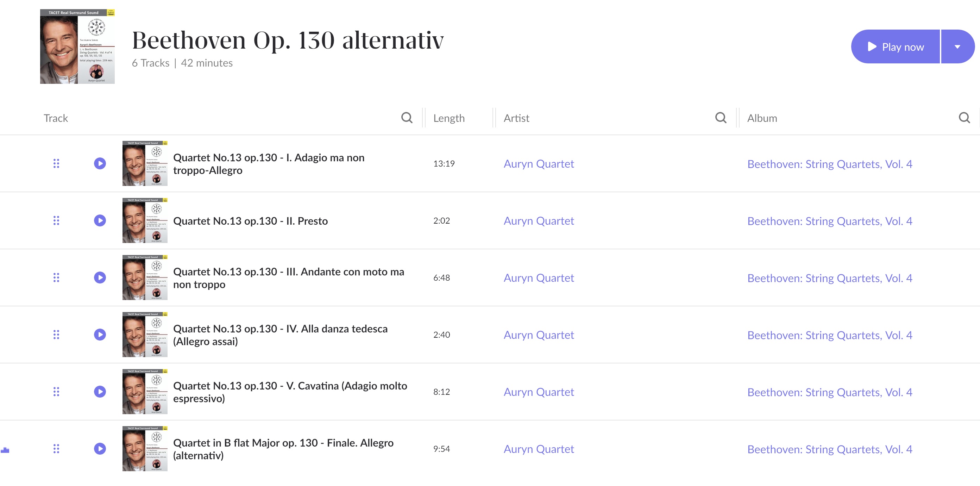Click the playlist cover artwork
This screenshot has height=486, width=980.
77,46
